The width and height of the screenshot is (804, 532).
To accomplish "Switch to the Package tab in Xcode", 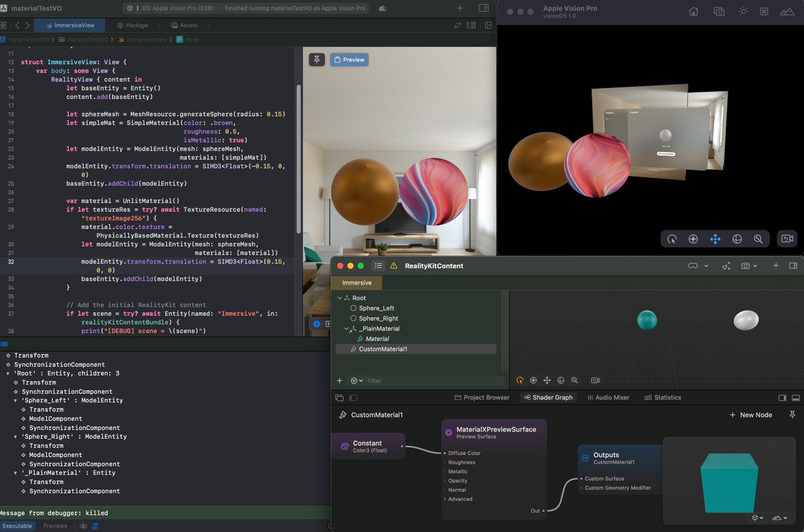I will (132, 25).
